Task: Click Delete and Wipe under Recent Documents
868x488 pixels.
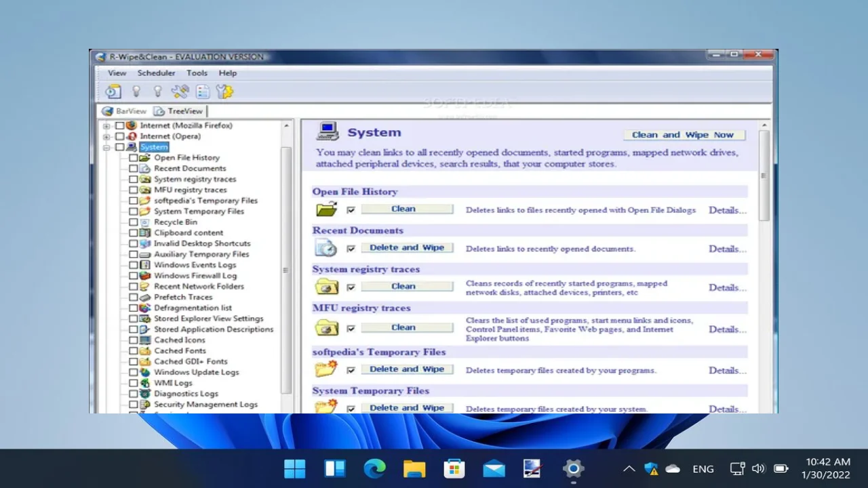Action: point(407,248)
